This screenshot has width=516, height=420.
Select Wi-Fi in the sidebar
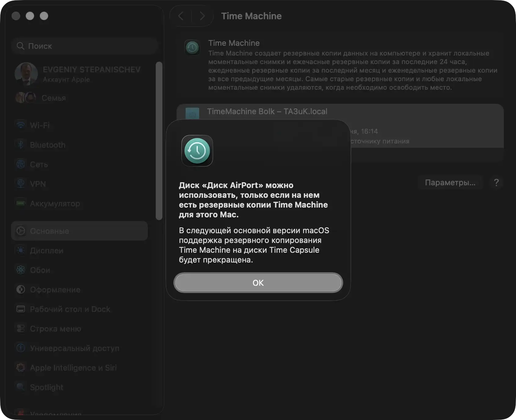(x=79, y=125)
